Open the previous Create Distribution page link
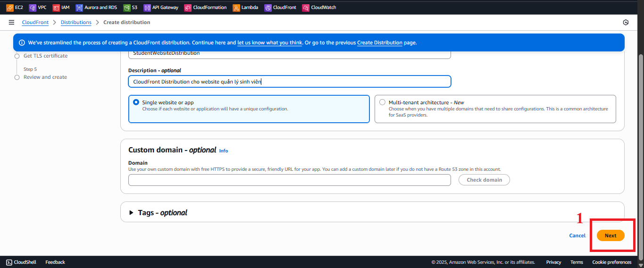The height and width of the screenshot is (268, 644). point(380,42)
